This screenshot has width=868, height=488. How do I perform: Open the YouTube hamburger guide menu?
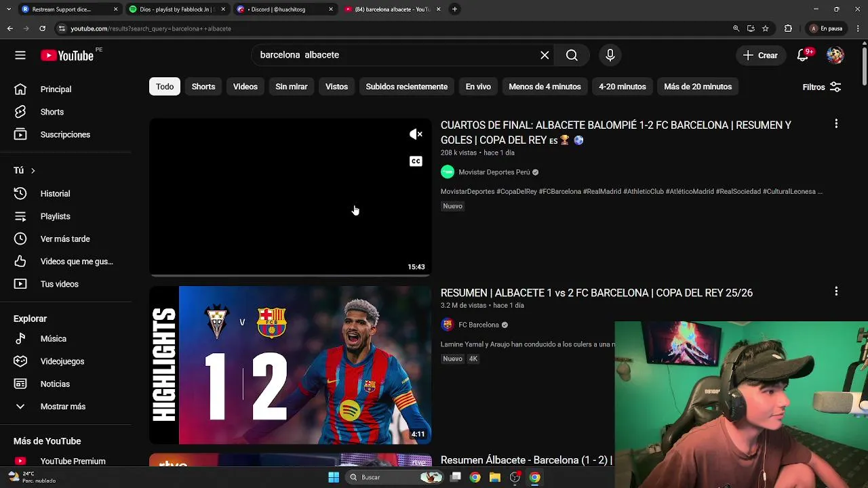[20, 56]
